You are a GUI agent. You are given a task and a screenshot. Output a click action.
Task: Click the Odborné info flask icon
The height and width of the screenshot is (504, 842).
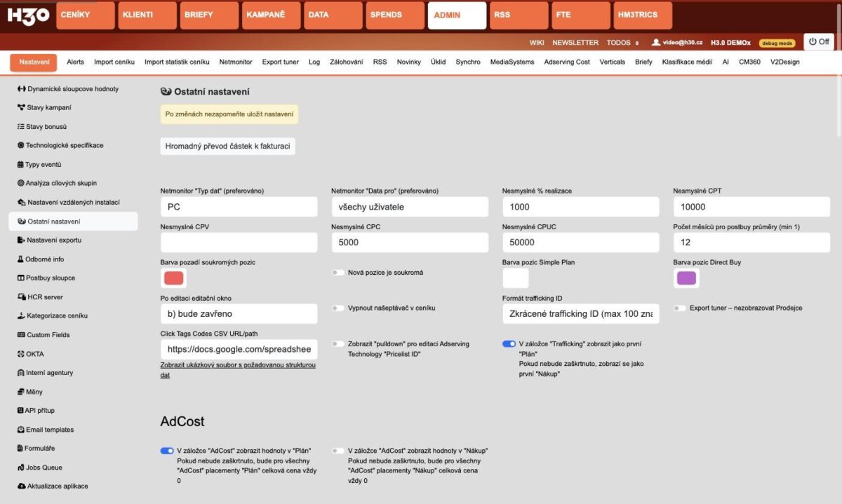(20, 259)
